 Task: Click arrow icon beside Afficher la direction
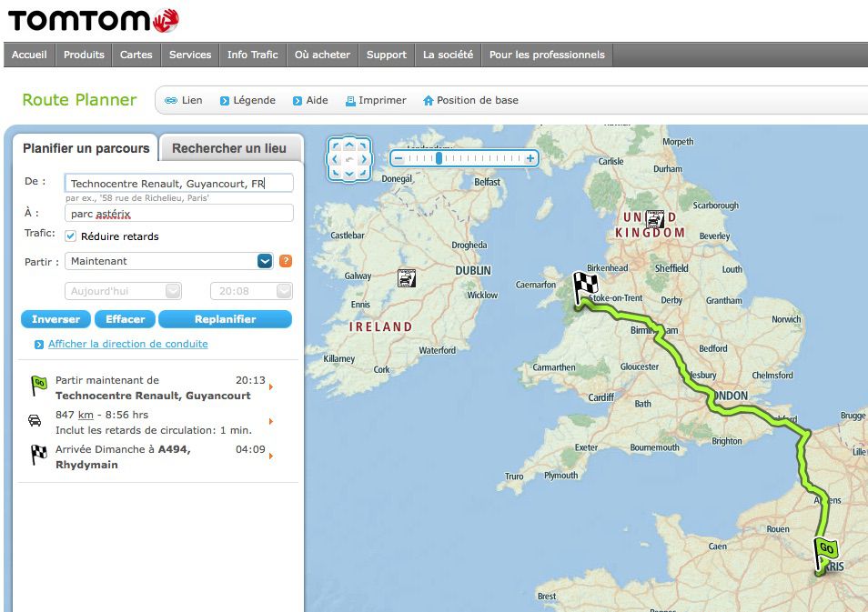point(39,345)
